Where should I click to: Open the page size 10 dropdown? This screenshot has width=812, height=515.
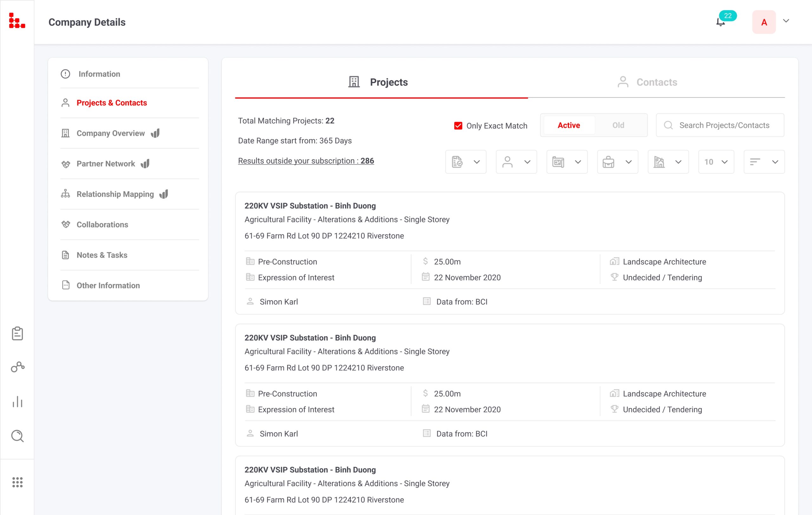pos(716,162)
